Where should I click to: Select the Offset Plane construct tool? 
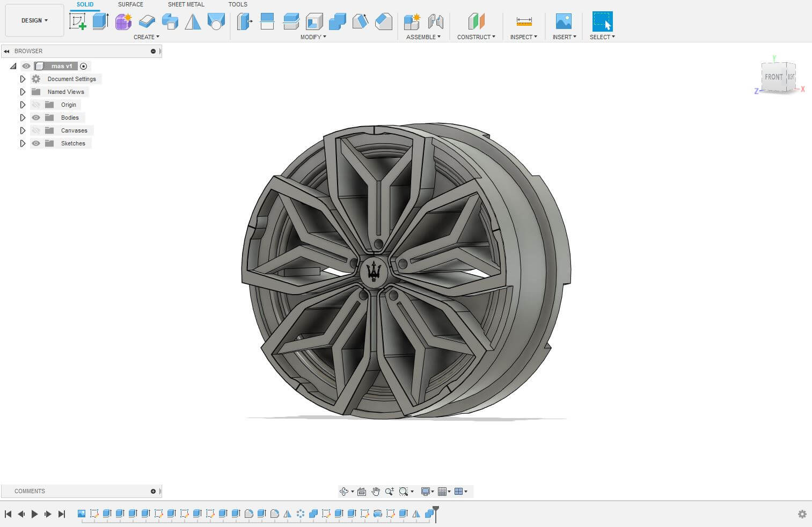coord(476,21)
